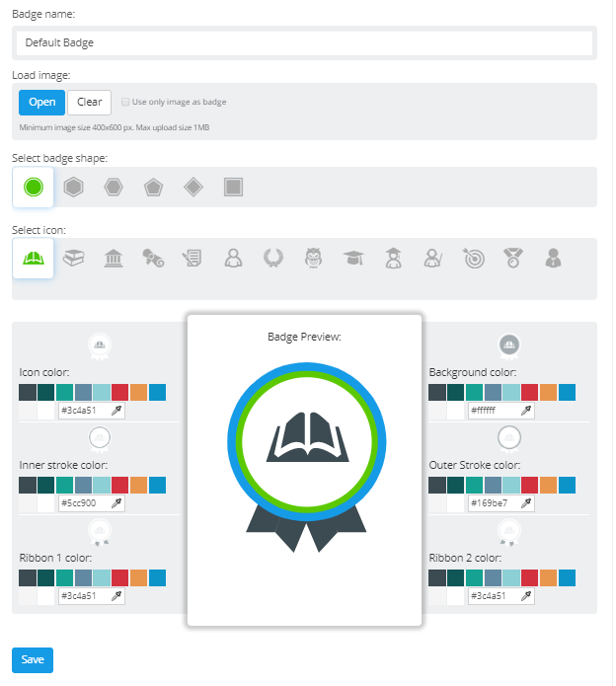Choose orange swatch for Ribbon 2 color

click(x=549, y=577)
